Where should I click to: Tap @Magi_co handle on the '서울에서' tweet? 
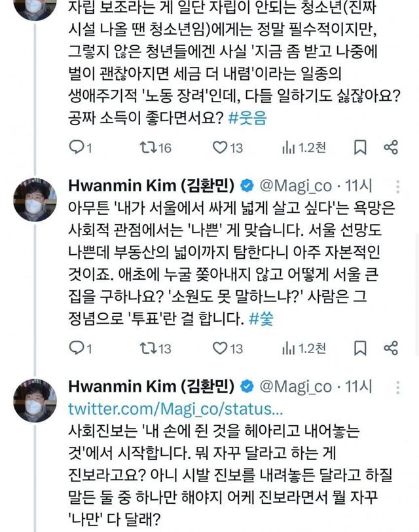pos(301,185)
